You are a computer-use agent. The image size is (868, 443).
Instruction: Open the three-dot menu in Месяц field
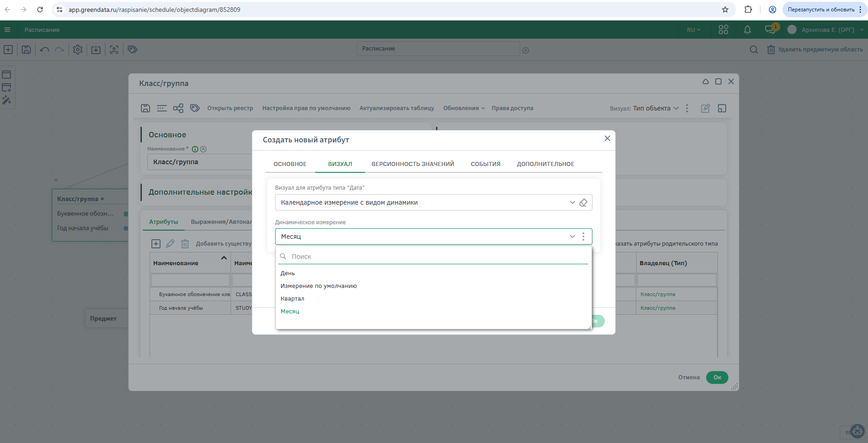pos(583,237)
